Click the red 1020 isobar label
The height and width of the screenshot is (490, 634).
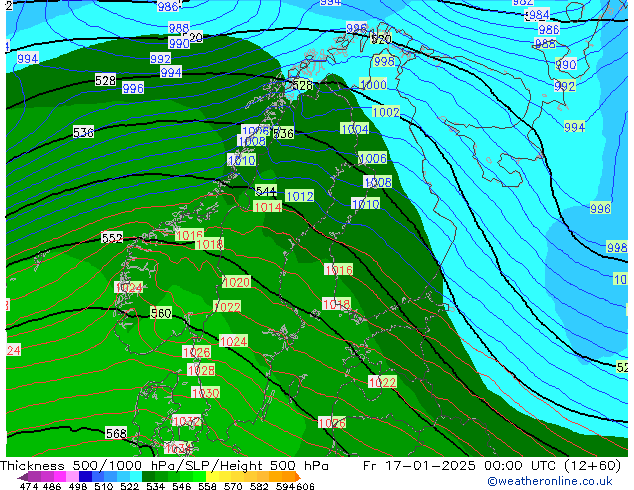(236, 282)
